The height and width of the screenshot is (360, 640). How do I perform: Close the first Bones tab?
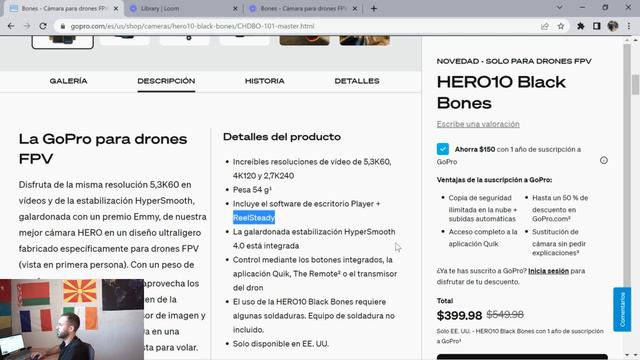[x=116, y=9]
